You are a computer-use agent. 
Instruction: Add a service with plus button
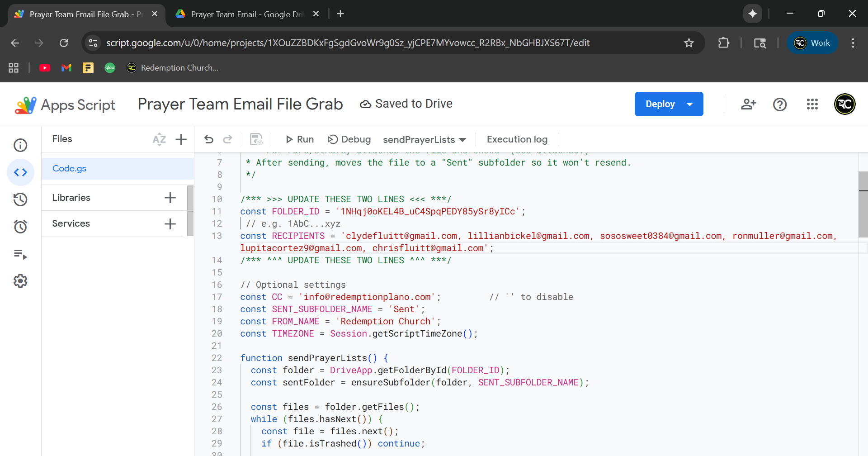170,224
